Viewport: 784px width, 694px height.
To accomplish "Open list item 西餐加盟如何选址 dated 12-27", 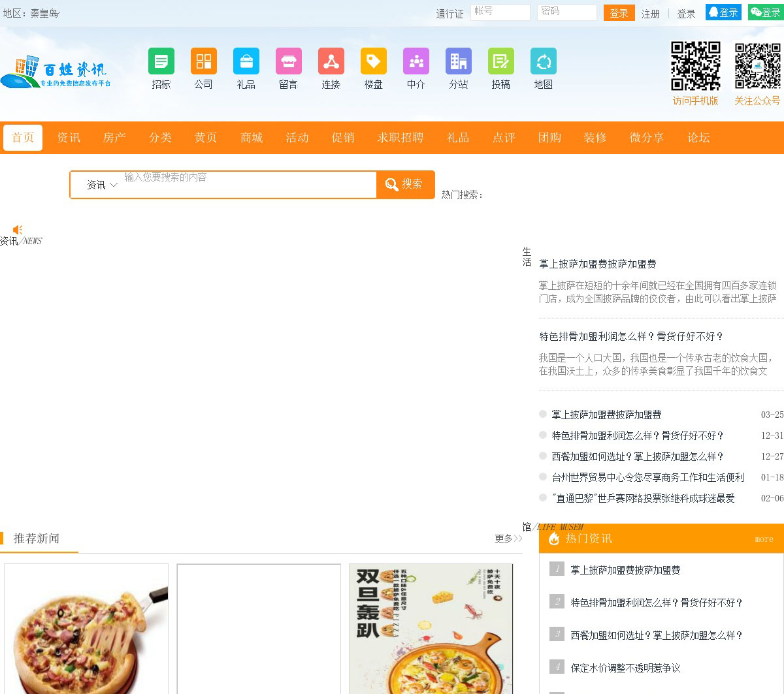I will (x=638, y=456).
